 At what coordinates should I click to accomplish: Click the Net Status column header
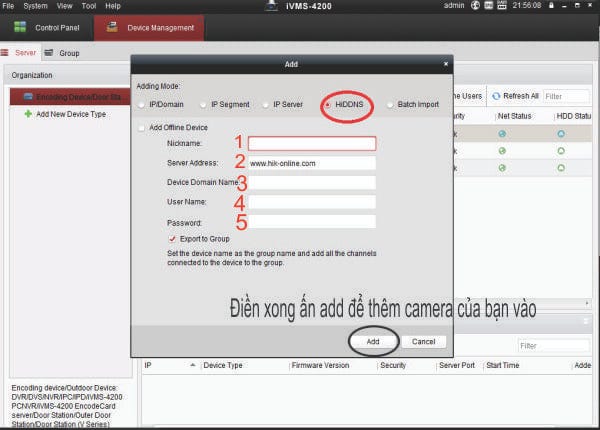pyautogui.click(x=514, y=116)
